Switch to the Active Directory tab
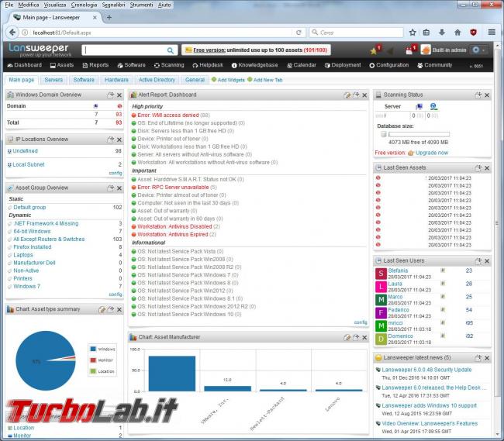 (157, 80)
